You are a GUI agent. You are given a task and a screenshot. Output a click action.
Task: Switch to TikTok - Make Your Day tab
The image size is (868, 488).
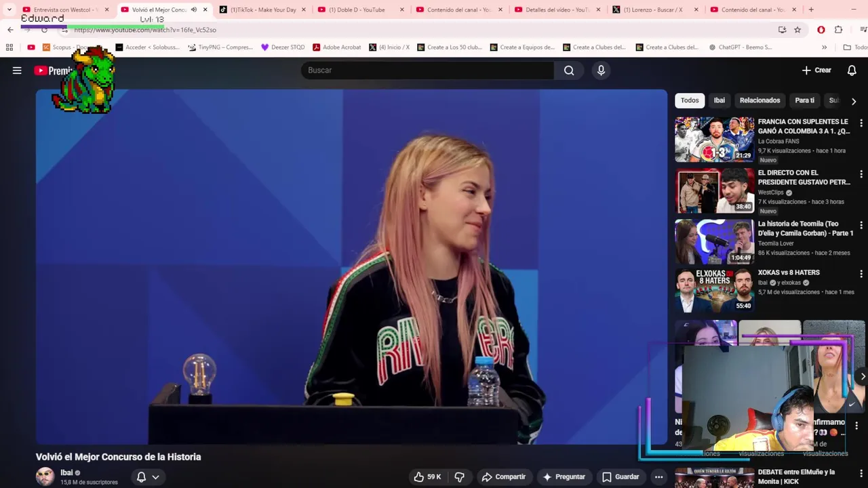263,9
